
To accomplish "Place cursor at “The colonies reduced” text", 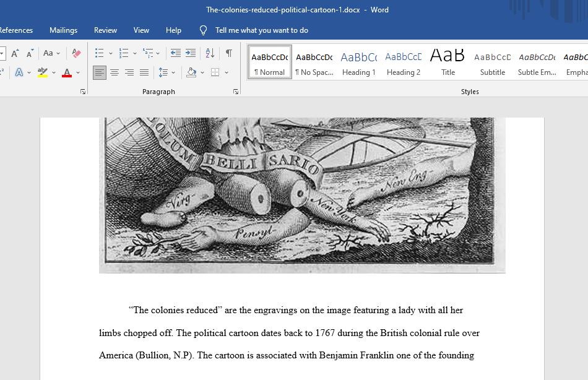I will point(176,310).
